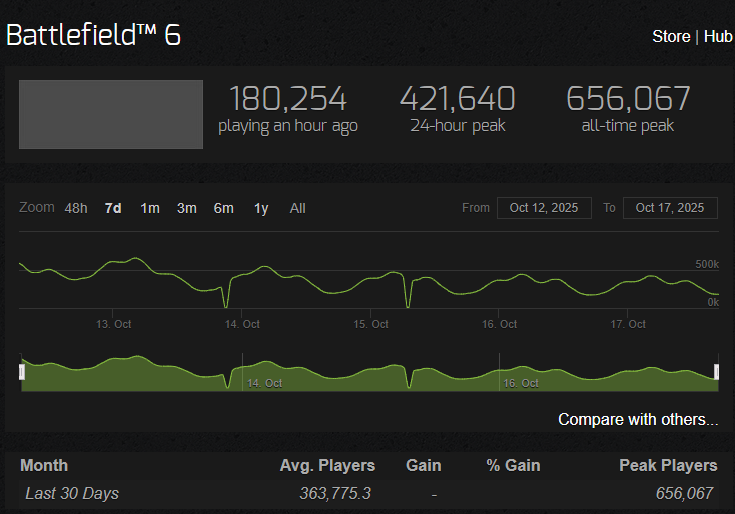Click the 421,640 24-hour peak value
Screen dimensions: 735x514
(458, 98)
